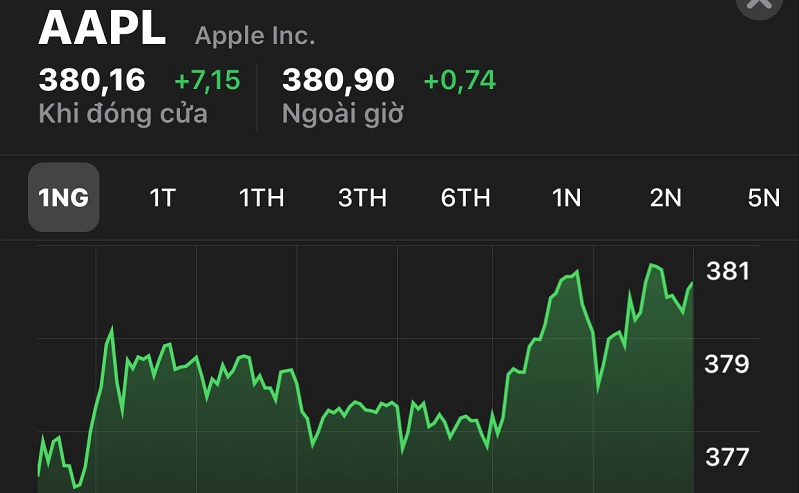The height and width of the screenshot is (493, 799).
Task: Tap the +7,15 daily change value
Action: click(207, 81)
